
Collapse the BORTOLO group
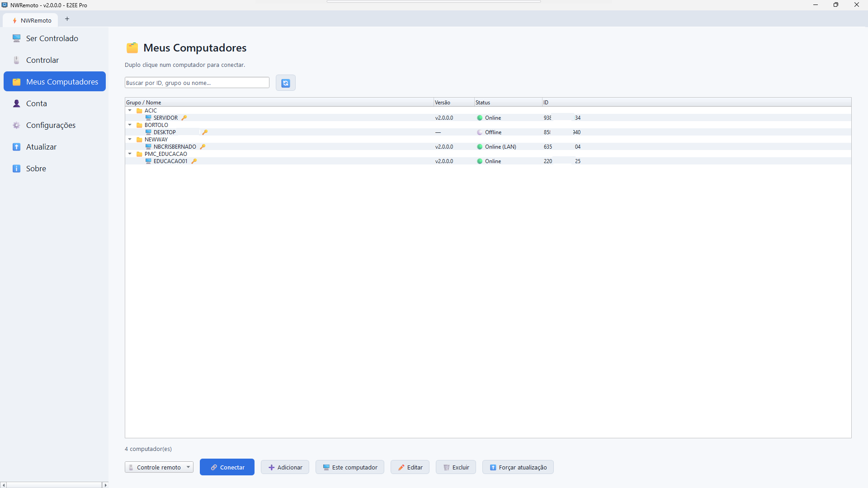tap(130, 125)
